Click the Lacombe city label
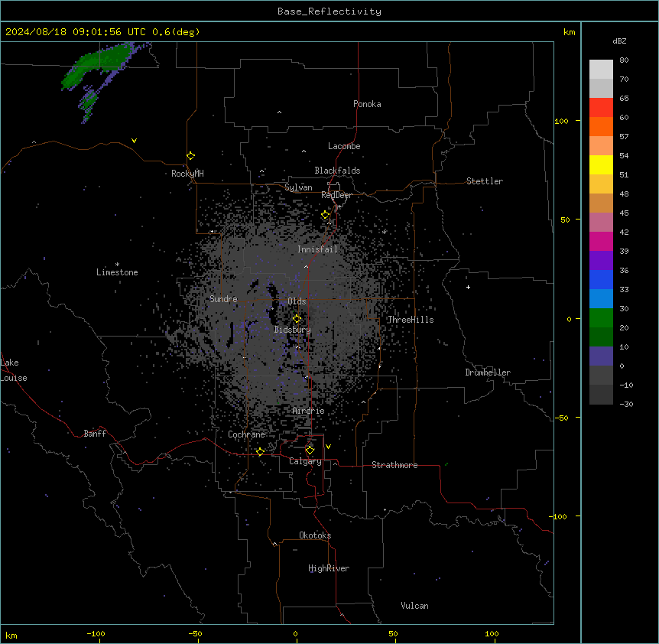Image resolution: width=659 pixels, height=644 pixels. pos(344,146)
